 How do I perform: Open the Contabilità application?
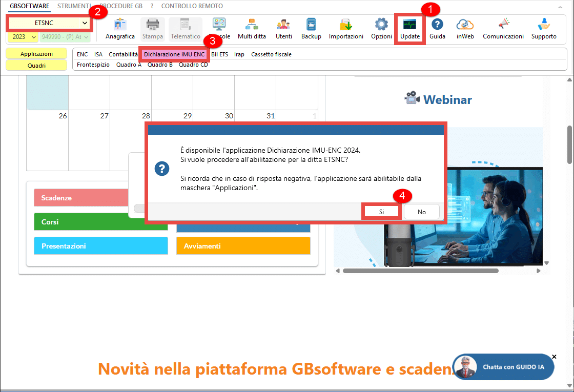(x=123, y=54)
